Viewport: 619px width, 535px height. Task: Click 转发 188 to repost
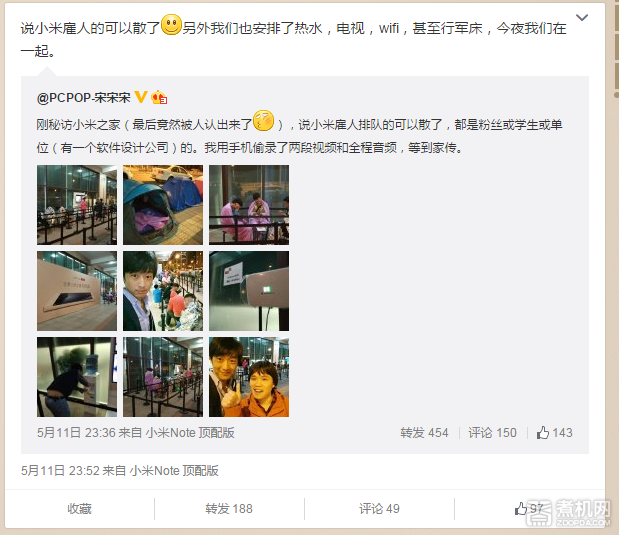(x=229, y=509)
